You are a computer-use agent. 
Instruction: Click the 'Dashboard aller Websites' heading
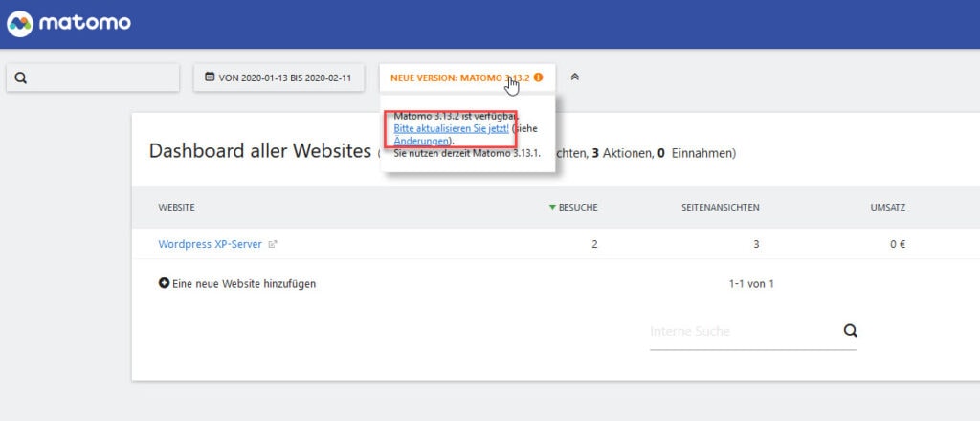(260, 151)
